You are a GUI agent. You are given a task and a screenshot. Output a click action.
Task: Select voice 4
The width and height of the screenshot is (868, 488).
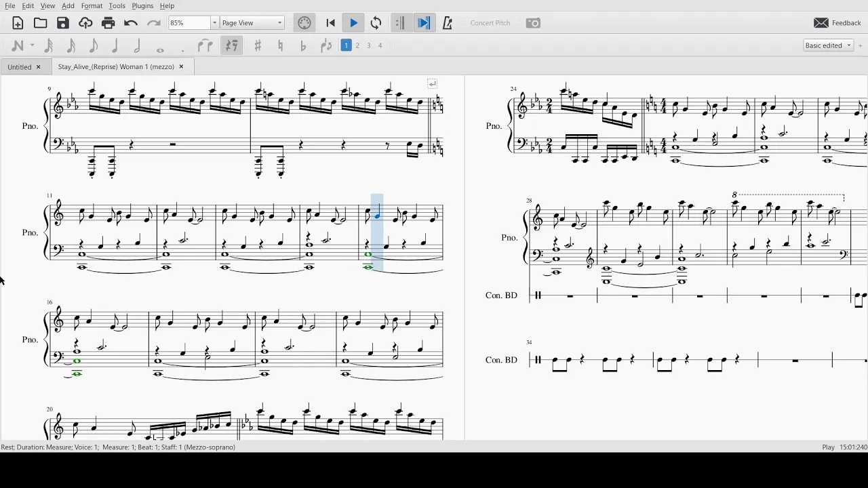[x=380, y=45]
